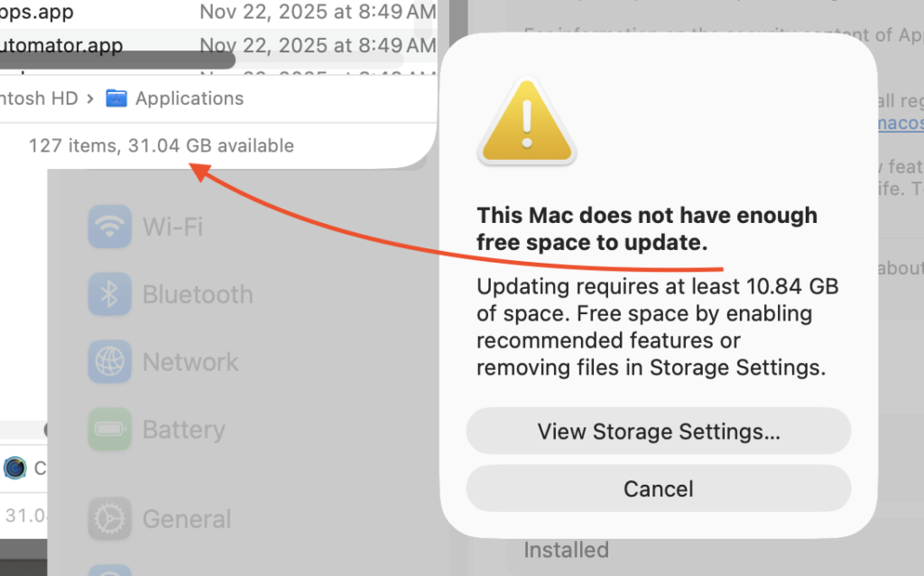Click Macintosh HD in the path bar
This screenshot has height=576, width=924.
(x=39, y=98)
